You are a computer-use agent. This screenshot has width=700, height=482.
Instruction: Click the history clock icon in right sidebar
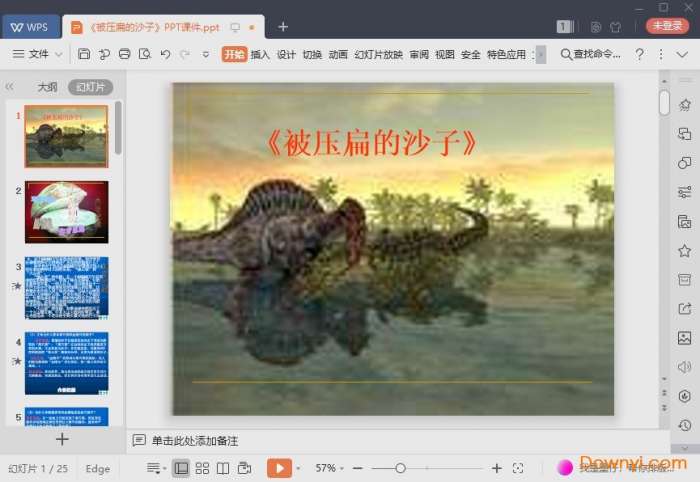tap(684, 425)
